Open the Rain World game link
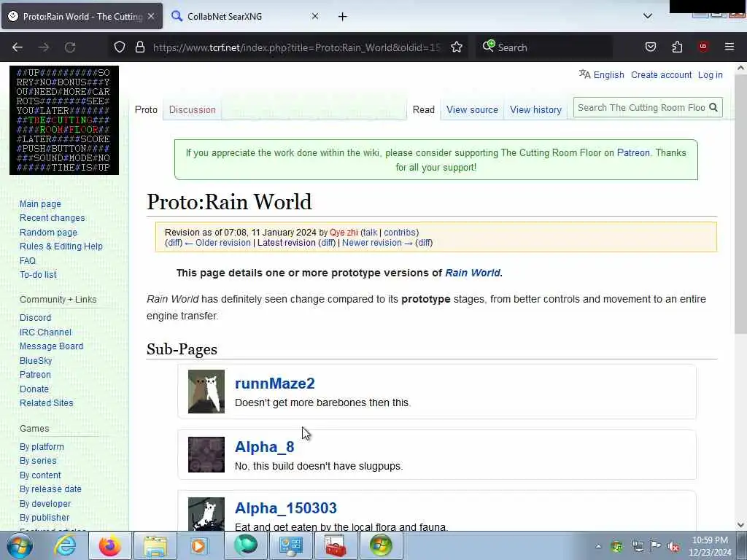 point(473,273)
